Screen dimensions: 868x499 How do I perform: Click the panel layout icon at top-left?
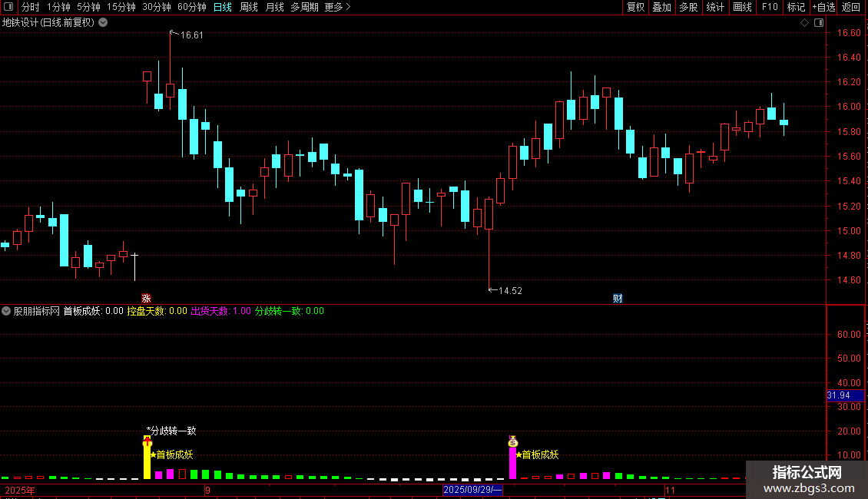[x=8, y=7]
